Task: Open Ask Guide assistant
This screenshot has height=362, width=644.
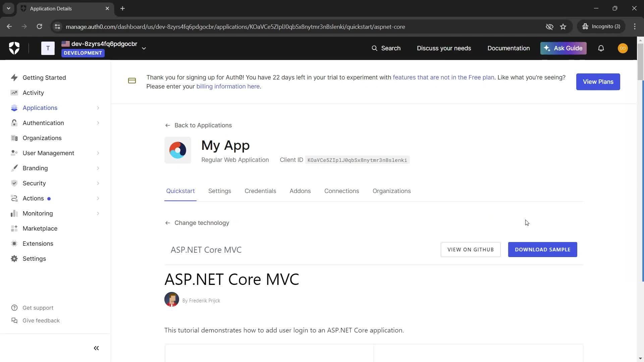Action: [x=563, y=48]
